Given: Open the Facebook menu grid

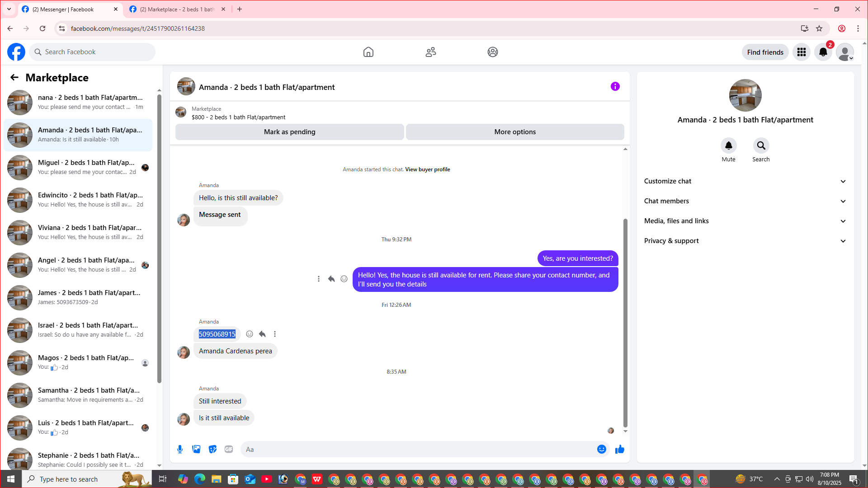Looking at the screenshot, I should click(x=801, y=52).
